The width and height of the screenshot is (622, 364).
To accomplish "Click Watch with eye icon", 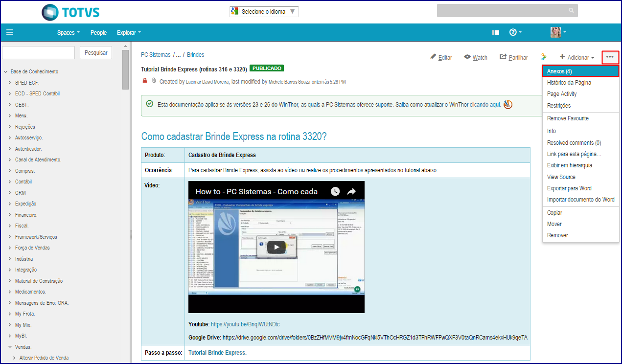I will point(476,57).
